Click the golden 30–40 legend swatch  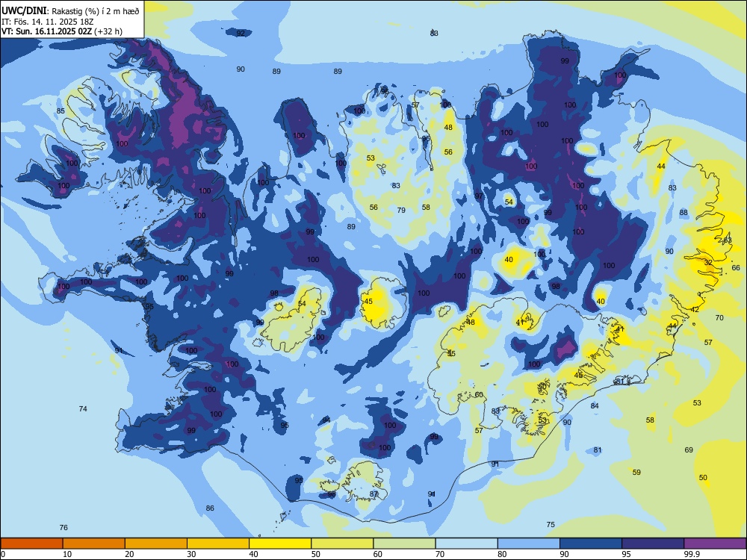coord(218,544)
